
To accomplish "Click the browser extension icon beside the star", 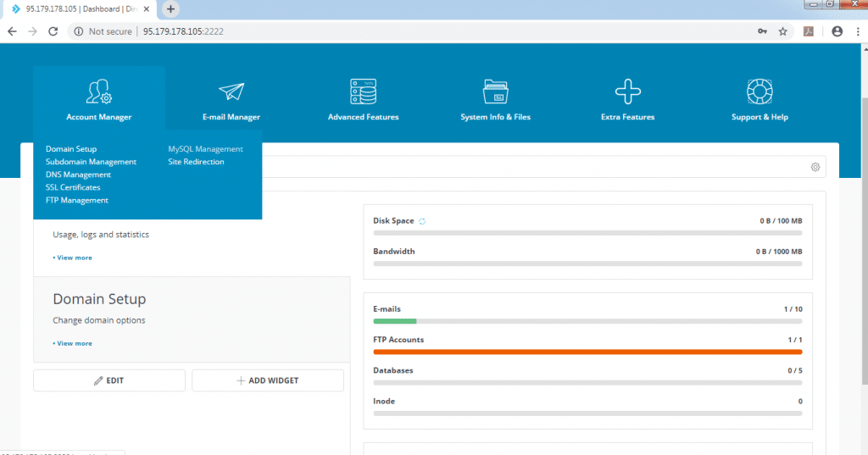I will coord(809,31).
